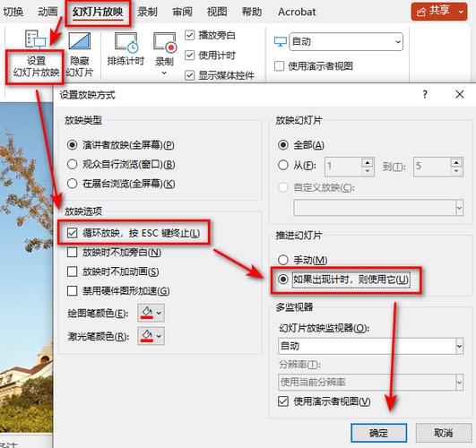
Task: Open the Acrobat ribbon tab
Action: click(297, 12)
